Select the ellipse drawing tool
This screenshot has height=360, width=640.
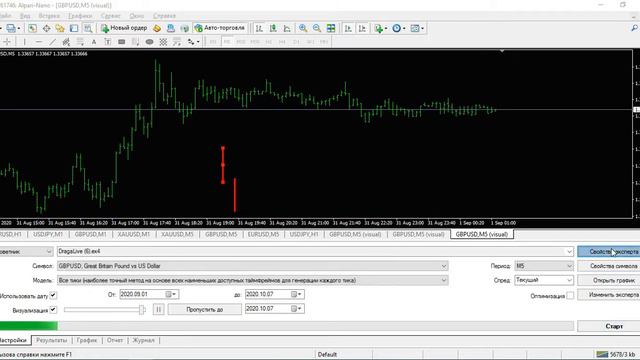click(149, 42)
